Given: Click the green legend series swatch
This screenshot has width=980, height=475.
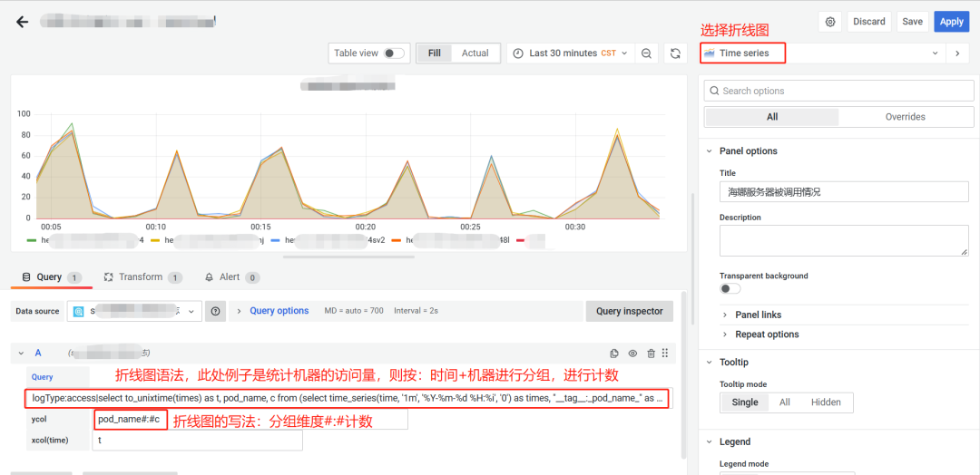Looking at the screenshot, I should 32,239.
